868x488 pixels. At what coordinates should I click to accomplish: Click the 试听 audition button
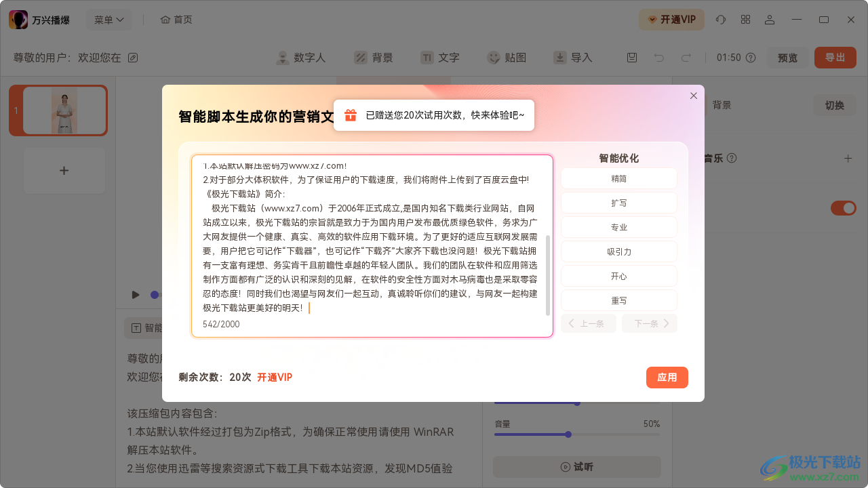pos(577,467)
